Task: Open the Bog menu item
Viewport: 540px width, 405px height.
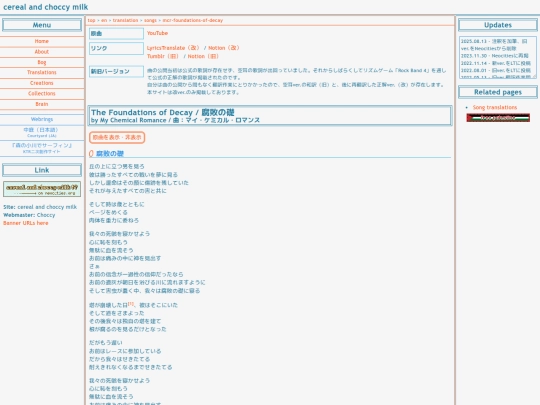Action: click(x=42, y=62)
